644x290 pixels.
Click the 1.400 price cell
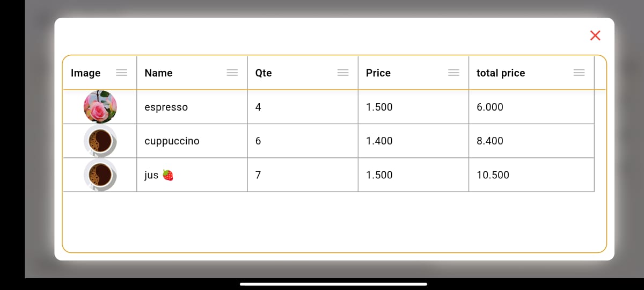point(413,141)
